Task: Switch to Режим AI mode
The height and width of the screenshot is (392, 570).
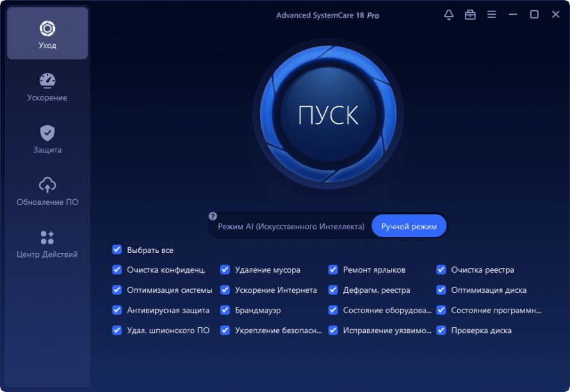Action: 291,227
